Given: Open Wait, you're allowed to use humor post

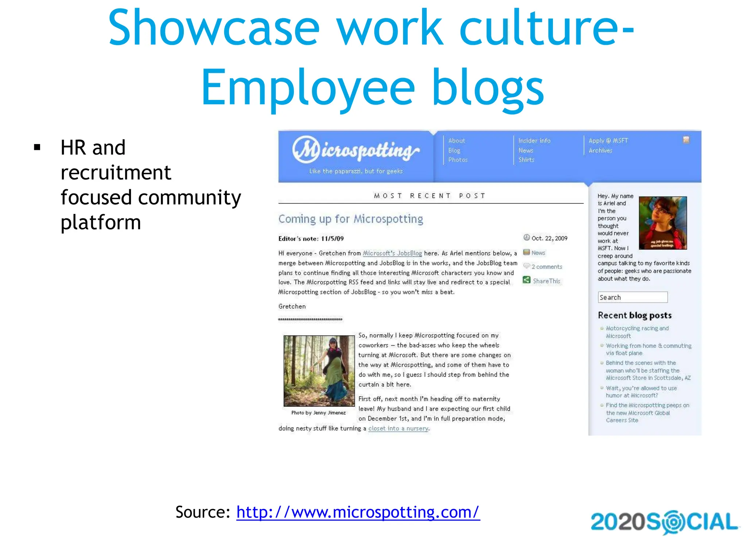Looking at the screenshot, I should click(641, 392).
